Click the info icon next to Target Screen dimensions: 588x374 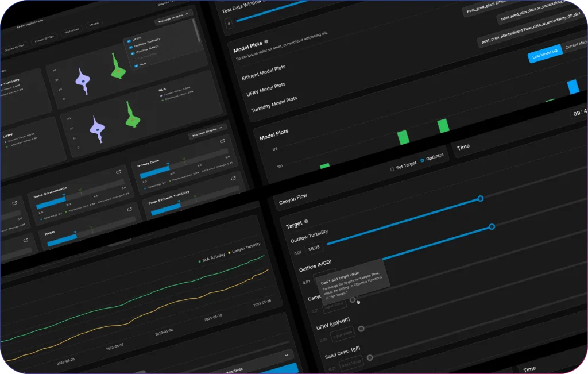point(306,221)
